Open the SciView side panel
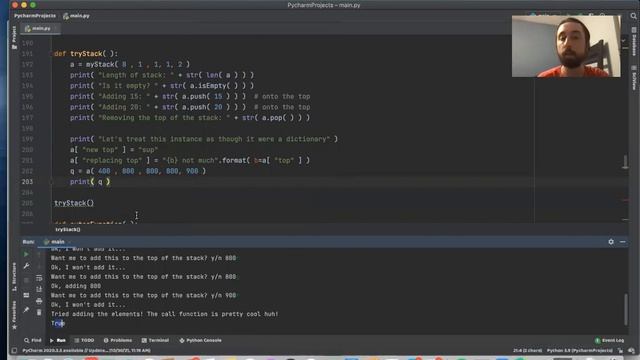Image resolution: width=640 pixels, height=360 pixels. 633,78
